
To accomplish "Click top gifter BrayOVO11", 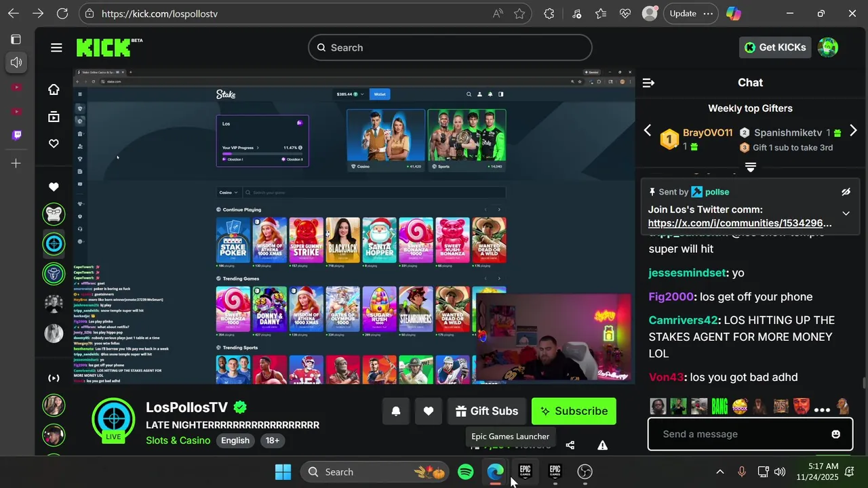I will click(x=707, y=133).
